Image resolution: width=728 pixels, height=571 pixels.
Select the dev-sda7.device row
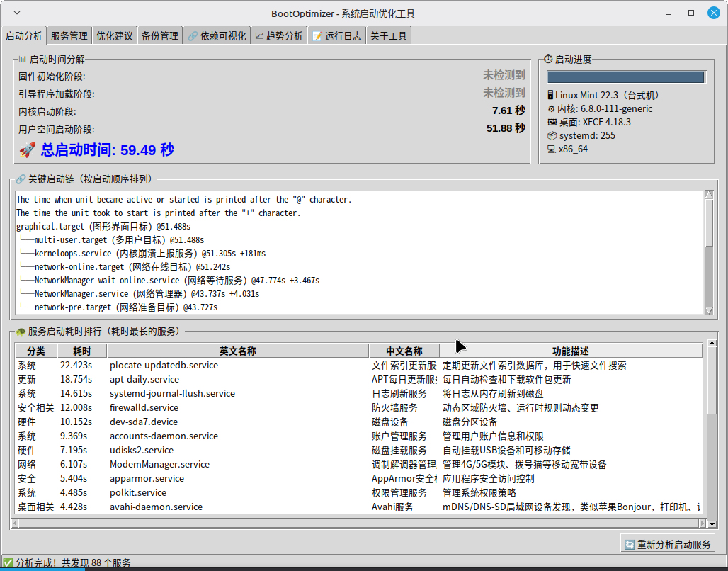coord(358,422)
